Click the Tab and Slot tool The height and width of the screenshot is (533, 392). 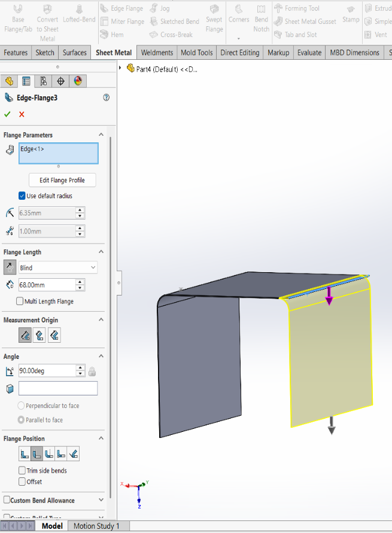point(296,34)
